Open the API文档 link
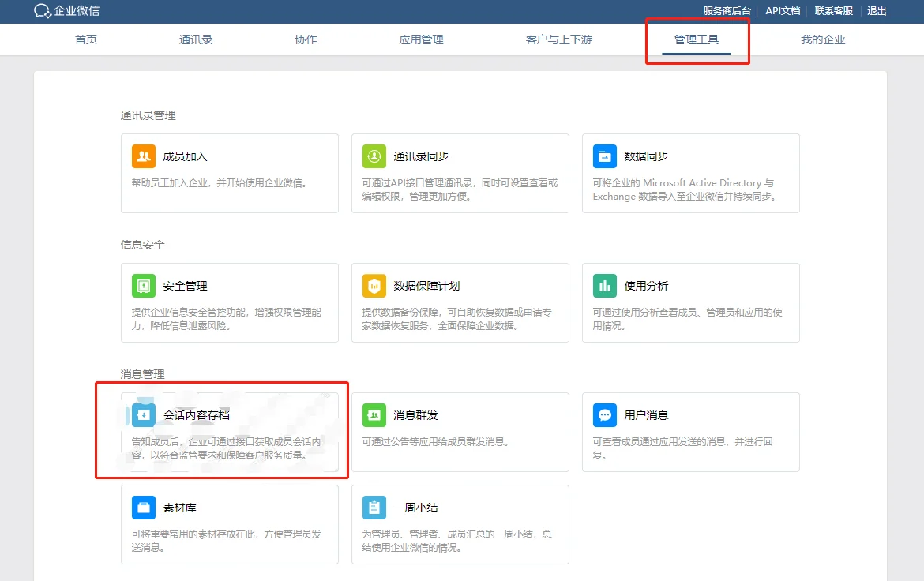This screenshot has width=924, height=581. pos(783,10)
